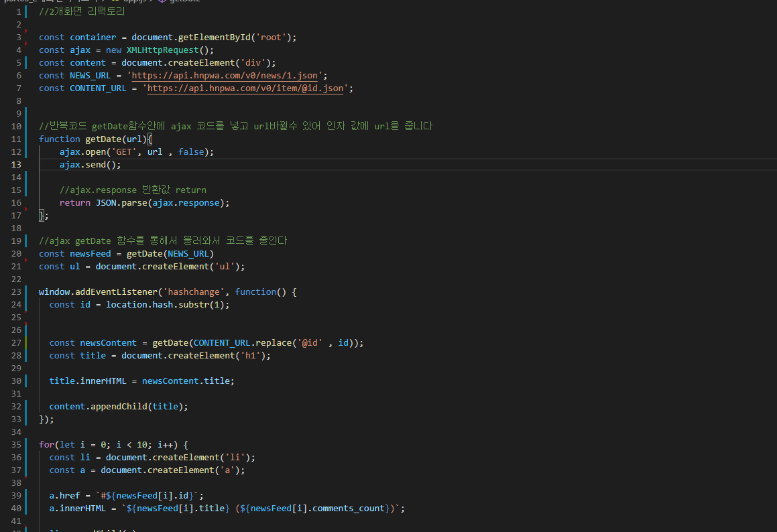Click the 'h1' string on line 28
The width and height of the screenshot is (777, 532).
click(250, 356)
